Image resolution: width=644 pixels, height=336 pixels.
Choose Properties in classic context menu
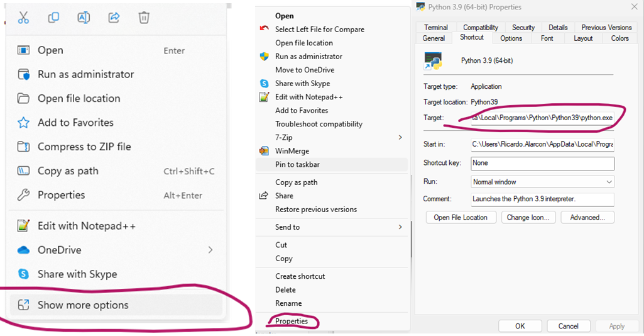click(x=291, y=321)
